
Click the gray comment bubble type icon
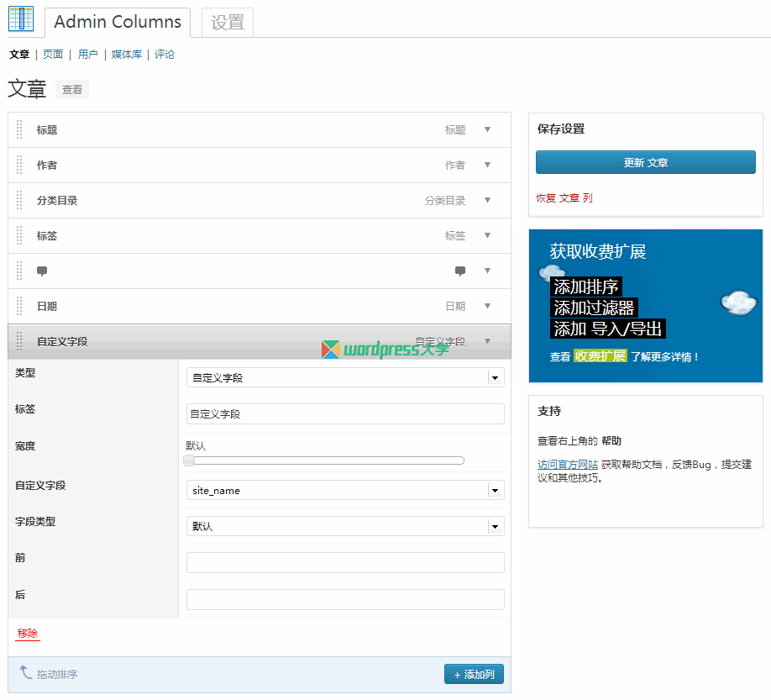460,271
